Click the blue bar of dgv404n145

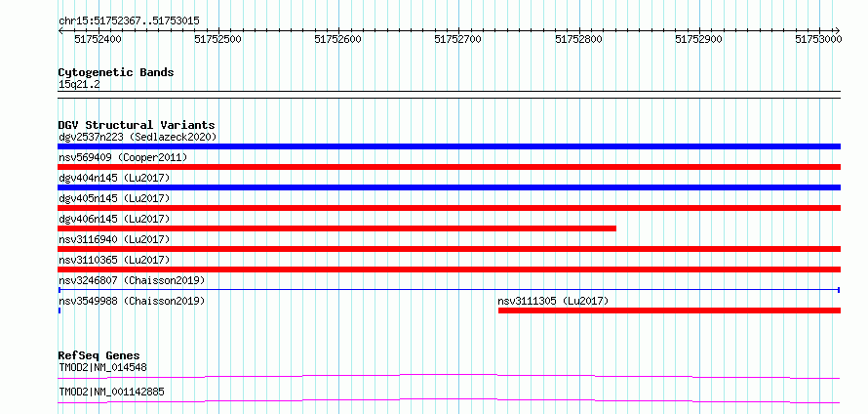[449, 187]
